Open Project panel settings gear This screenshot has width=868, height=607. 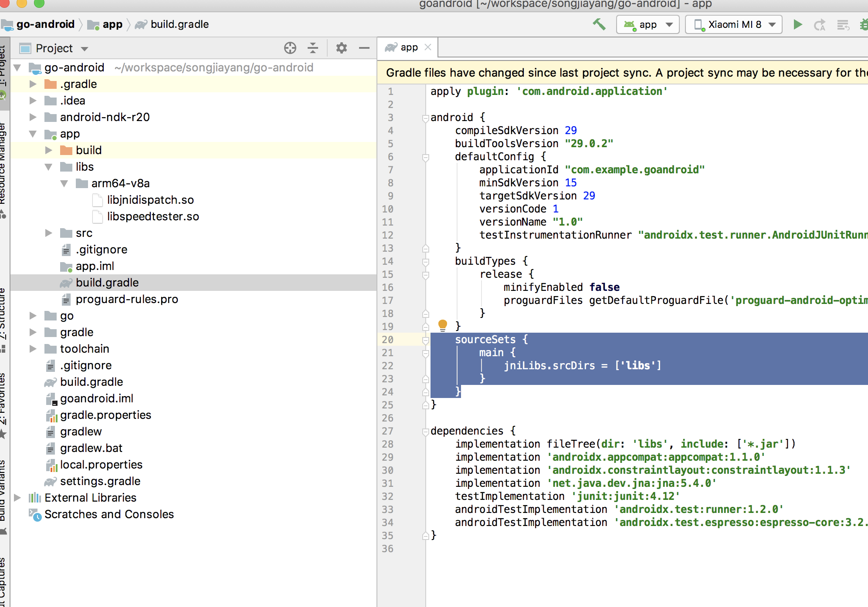coord(342,48)
